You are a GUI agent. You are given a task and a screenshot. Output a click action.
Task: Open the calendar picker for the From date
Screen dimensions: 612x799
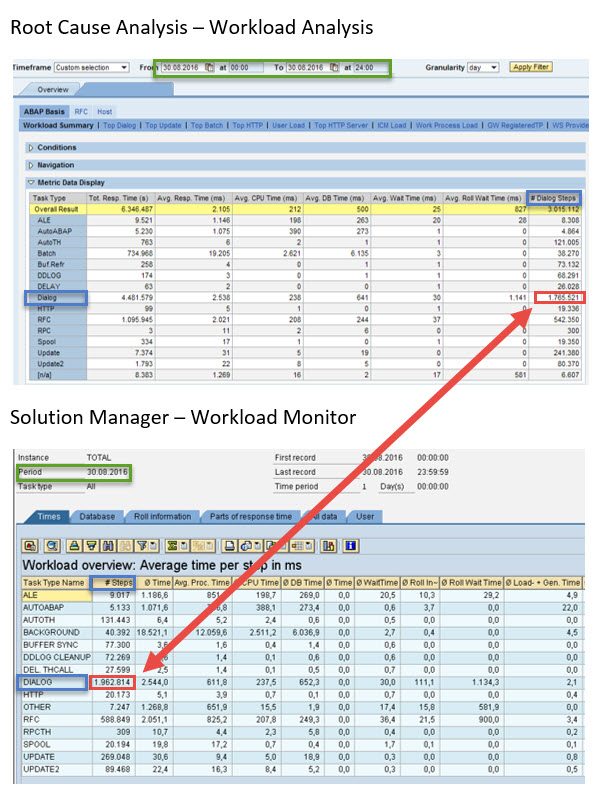pos(209,67)
